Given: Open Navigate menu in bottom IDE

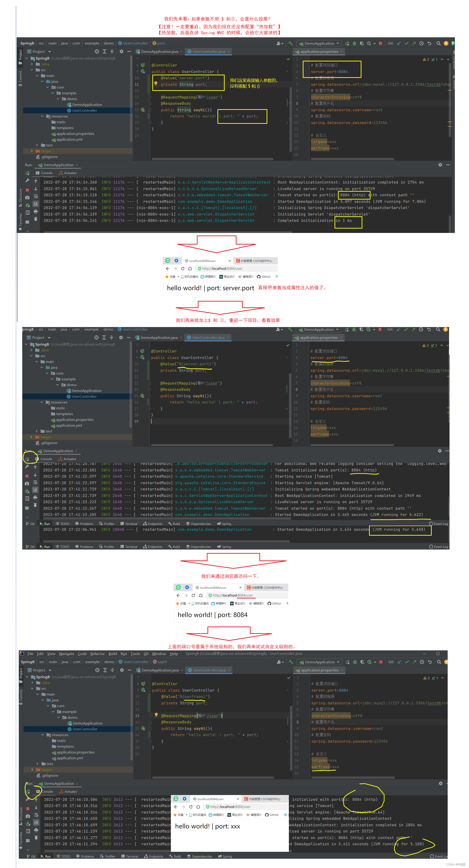Looking at the screenshot, I should click(66, 654).
